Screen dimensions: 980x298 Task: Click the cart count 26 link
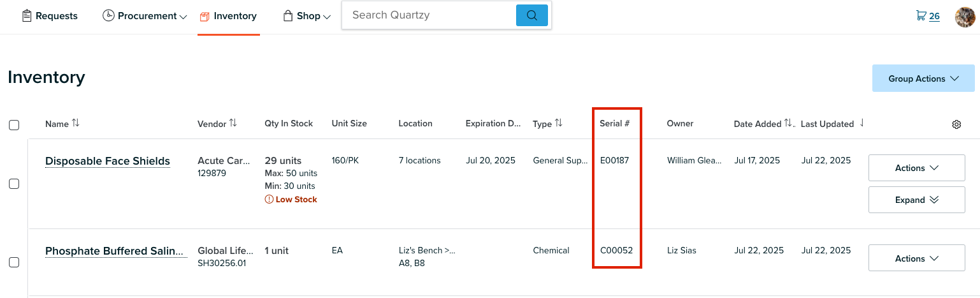tap(934, 16)
